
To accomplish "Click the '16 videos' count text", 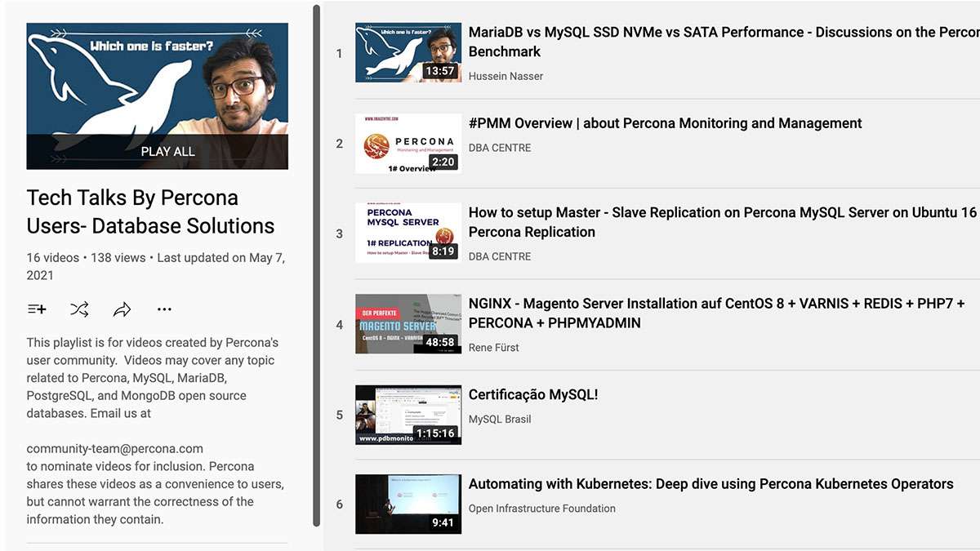I will point(53,258).
